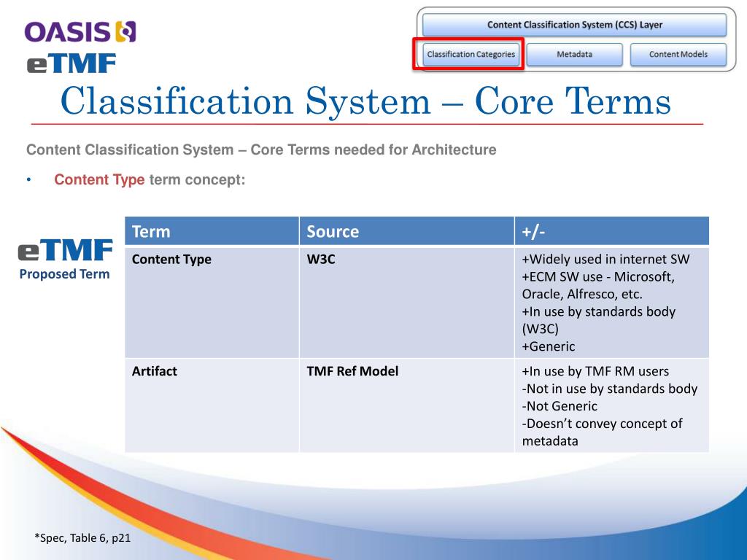Image resolution: width=747 pixels, height=560 pixels.
Task: Click +ECM SW use - Microsoft line
Action: click(598, 285)
